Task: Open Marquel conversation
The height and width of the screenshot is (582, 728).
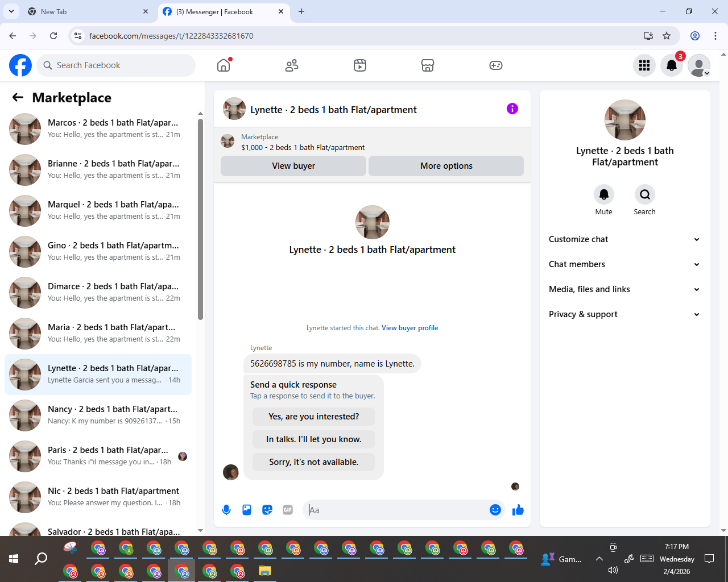Action: 98,211
